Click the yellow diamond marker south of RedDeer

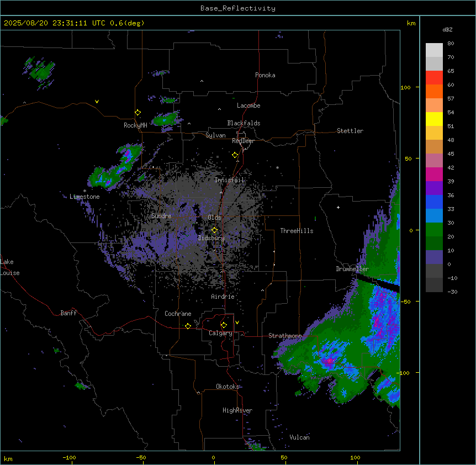pyautogui.click(x=235, y=155)
